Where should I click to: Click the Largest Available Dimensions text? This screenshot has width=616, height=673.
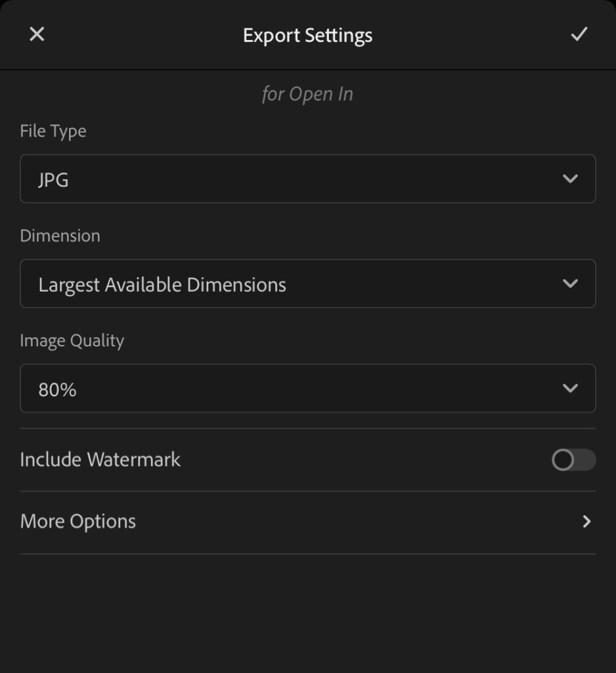162,285
